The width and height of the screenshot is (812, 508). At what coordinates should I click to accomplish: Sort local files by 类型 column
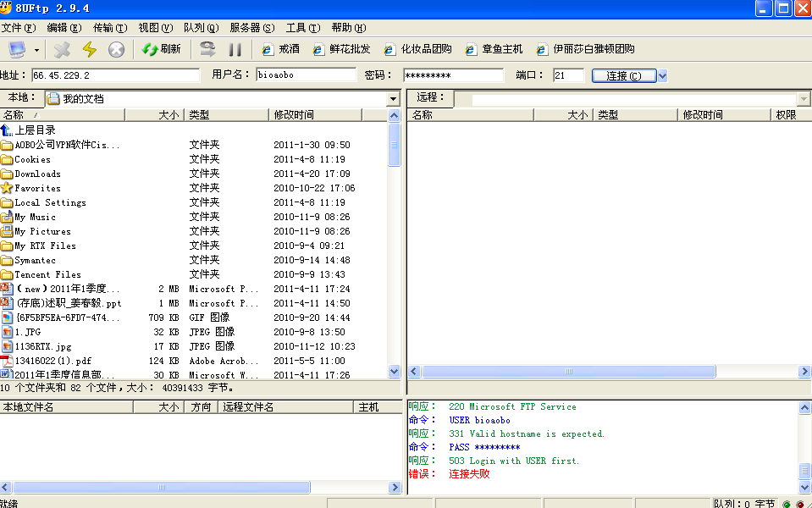[226, 114]
